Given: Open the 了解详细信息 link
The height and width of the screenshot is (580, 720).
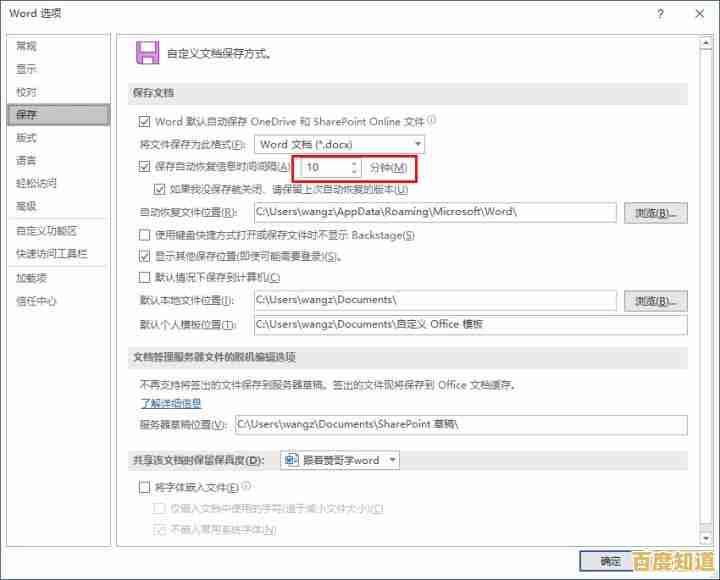Looking at the screenshot, I should tap(171, 403).
